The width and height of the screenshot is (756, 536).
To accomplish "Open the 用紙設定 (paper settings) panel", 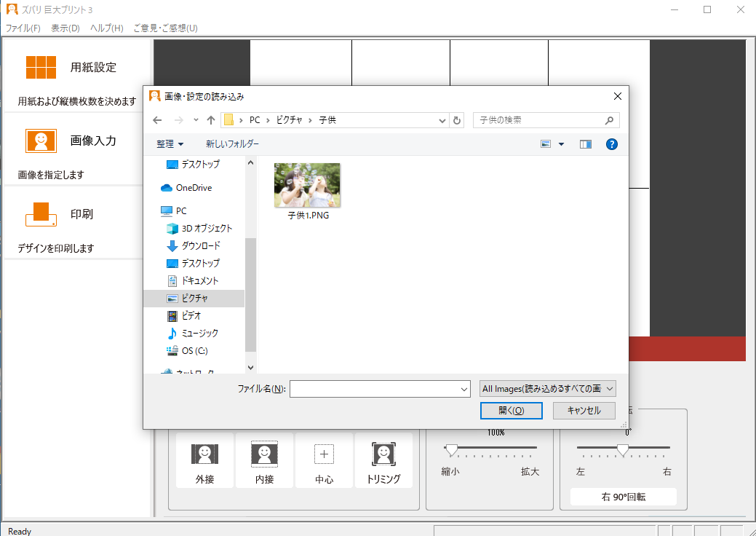I will click(x=69, y=66).
